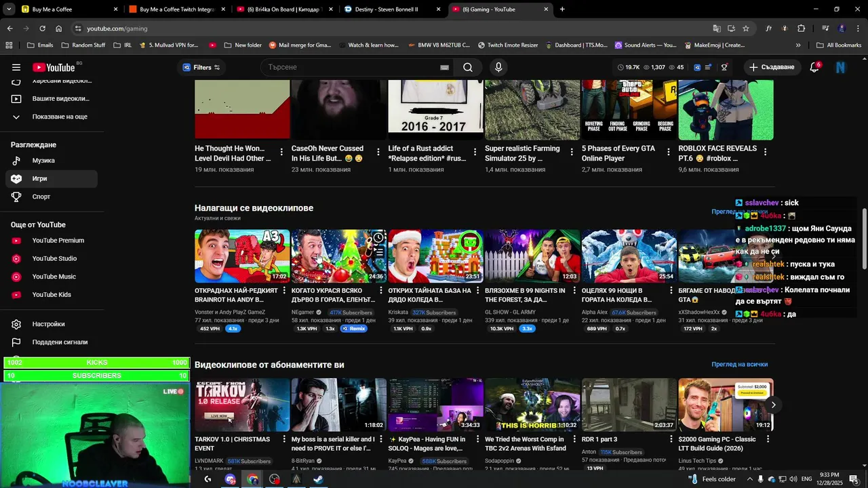The width and height of the screenshot is (868, 488).
Task: Open the Super realistic Farming Simulator thumbnail
Action: click(532, 110)
